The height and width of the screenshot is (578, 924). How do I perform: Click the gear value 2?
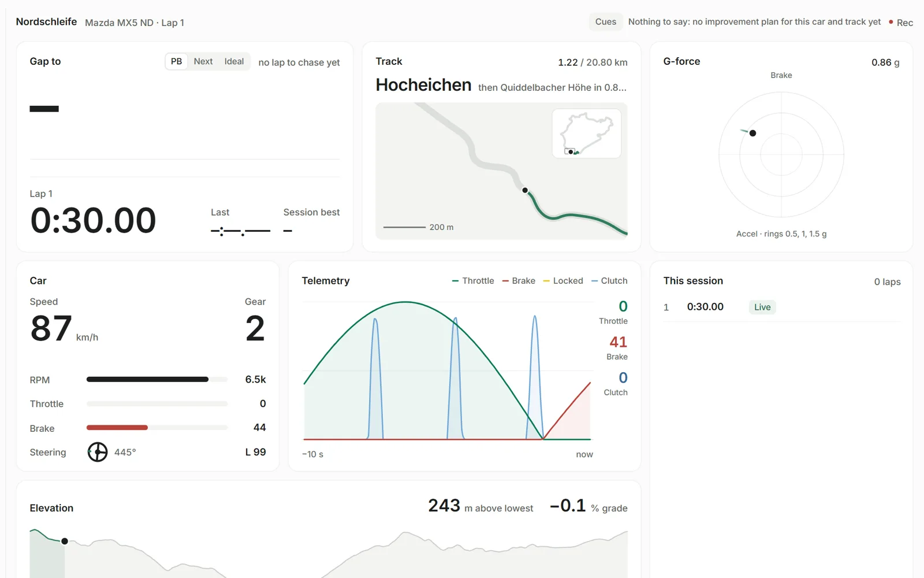[x=255, y=328]
